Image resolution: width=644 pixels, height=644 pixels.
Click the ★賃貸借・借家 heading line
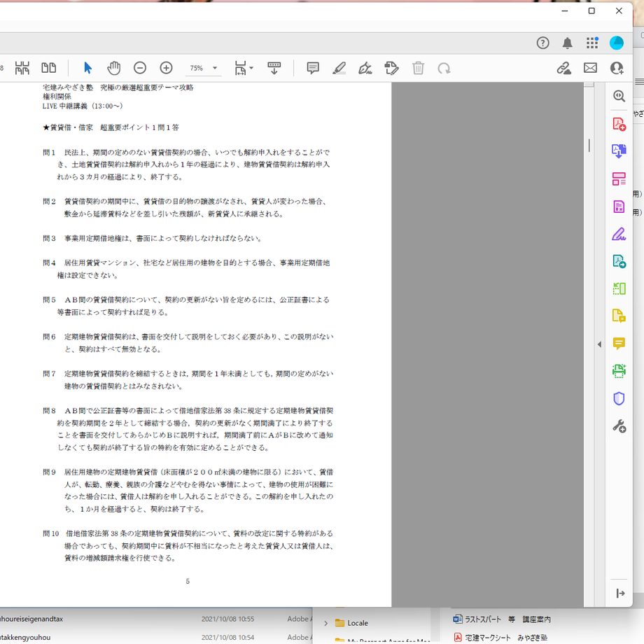point(111,127)
